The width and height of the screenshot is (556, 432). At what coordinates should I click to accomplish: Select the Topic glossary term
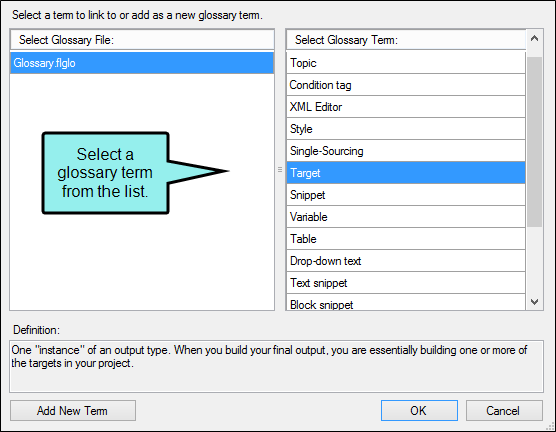[406, 63]
